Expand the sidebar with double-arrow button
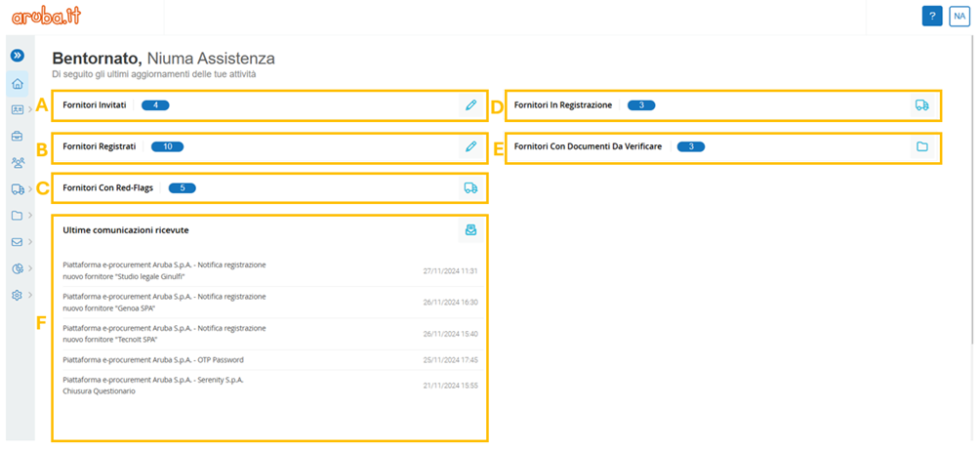Image resolution: width=980 pixels, height=449 pixels. point(18,56)
